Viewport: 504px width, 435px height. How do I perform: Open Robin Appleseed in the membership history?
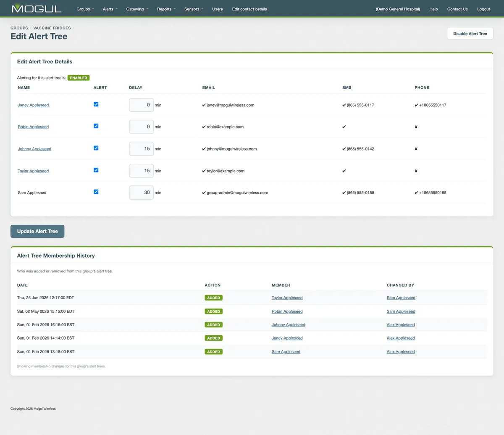click(x=287, y=311)
